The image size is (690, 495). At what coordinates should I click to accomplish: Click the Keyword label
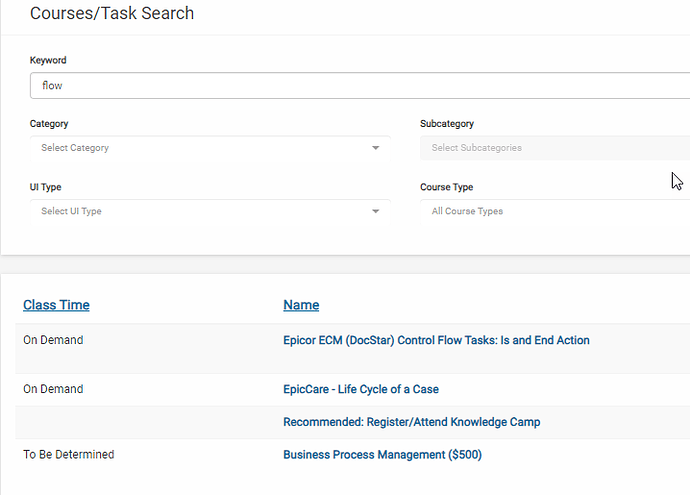pyautogui.click(x=48, y=60)
